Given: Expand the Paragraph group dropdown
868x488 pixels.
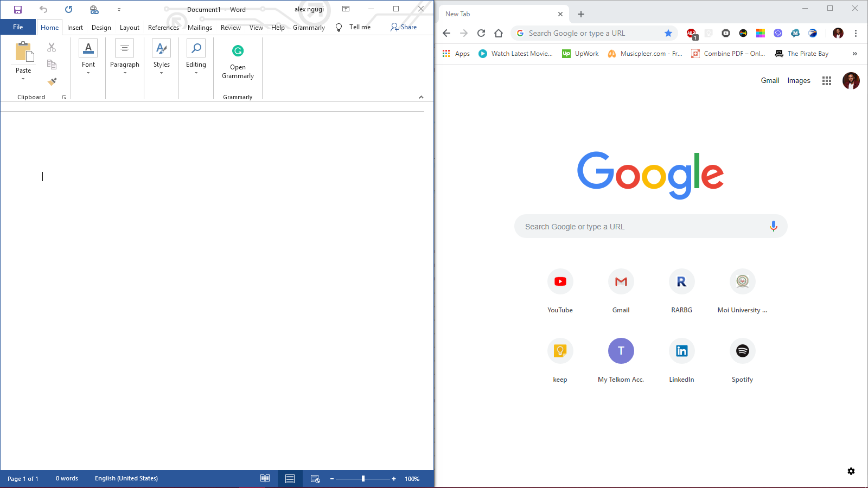Looking at the screenshot, I should (x=125, y=73).
